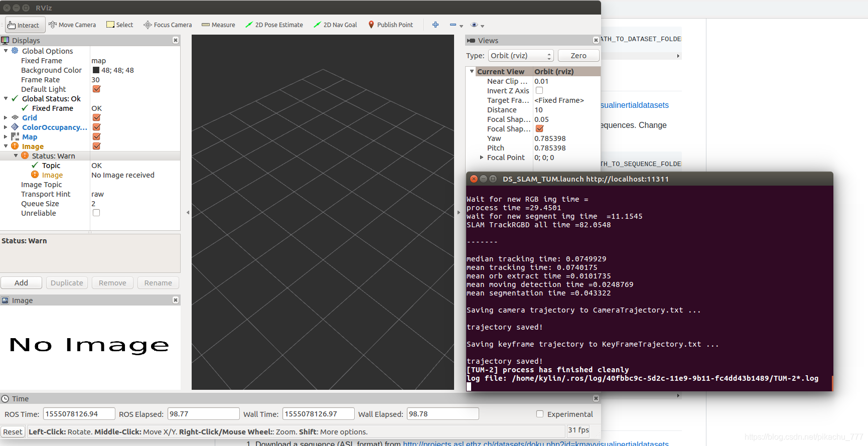Click the ROS Time field
Screen dimensions: 868x446
[x=79, y=414]
